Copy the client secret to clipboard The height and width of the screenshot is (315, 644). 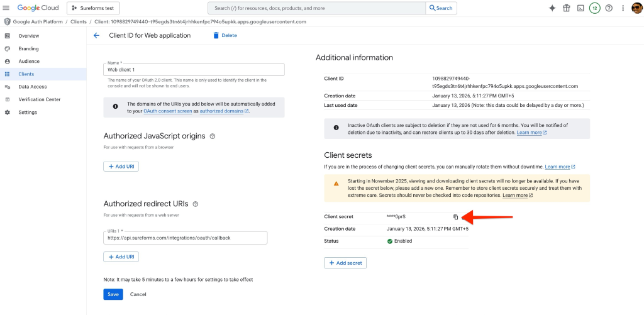coord(456,217)
